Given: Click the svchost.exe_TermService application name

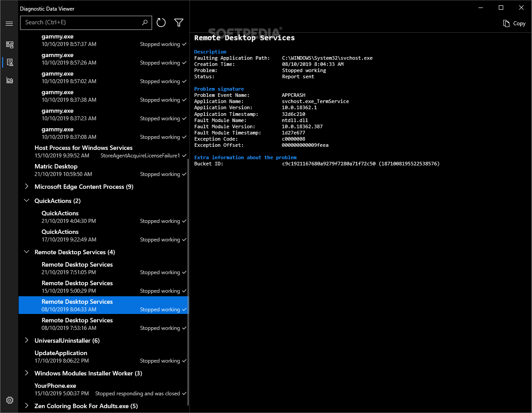Looking at the screenshot, I should (316, 101).
